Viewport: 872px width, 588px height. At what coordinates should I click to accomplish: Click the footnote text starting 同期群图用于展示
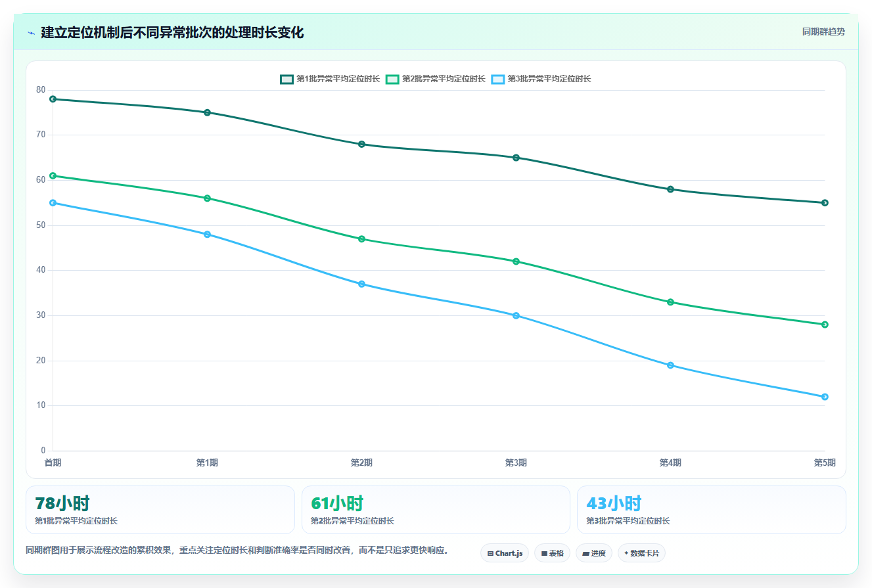coord(237,551)
